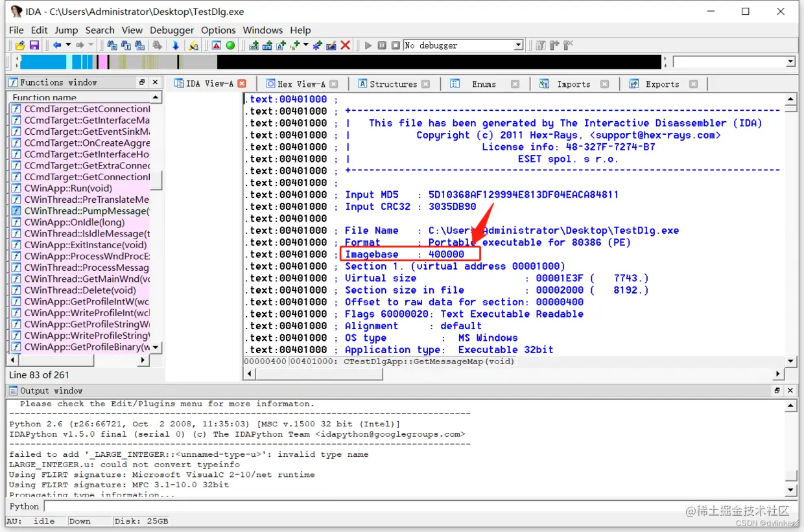Screen dimensions: 804x532
Task: Close the Exports tab
Action: pos(693,84)
